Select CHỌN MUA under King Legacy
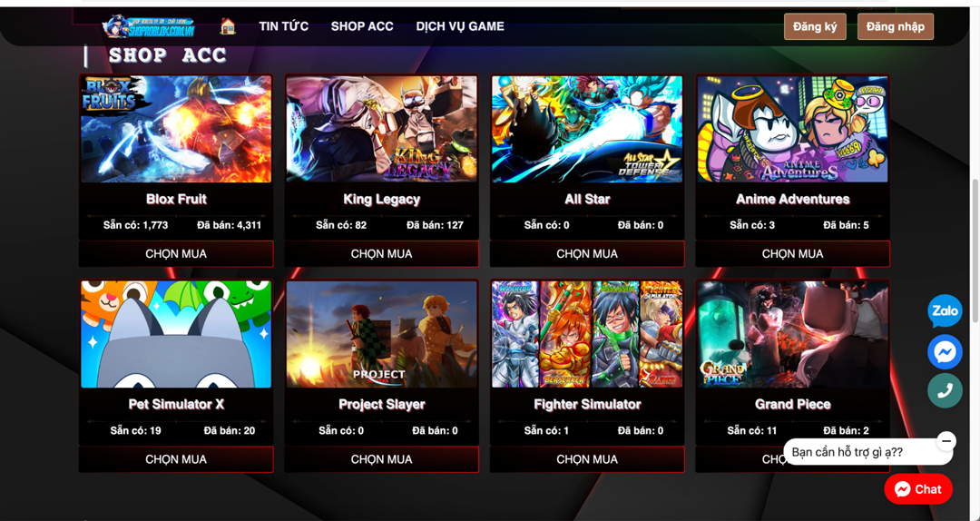980x521 pixels. (381, 254)
